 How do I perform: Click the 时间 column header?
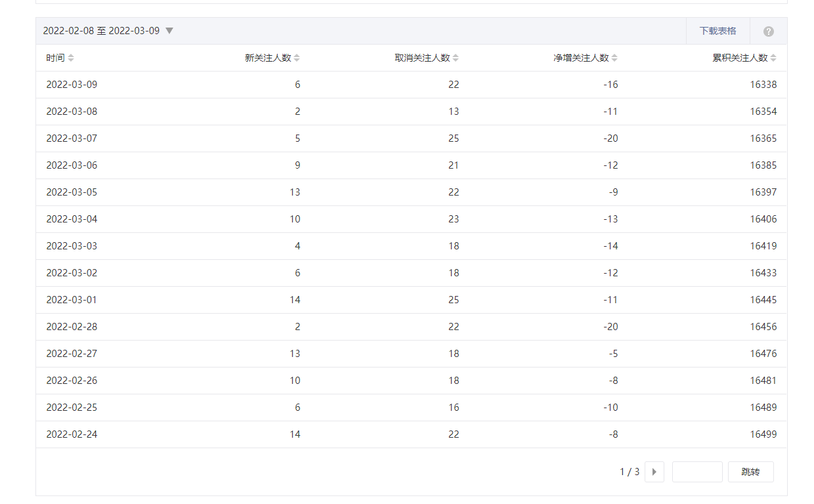pos(55,58)
